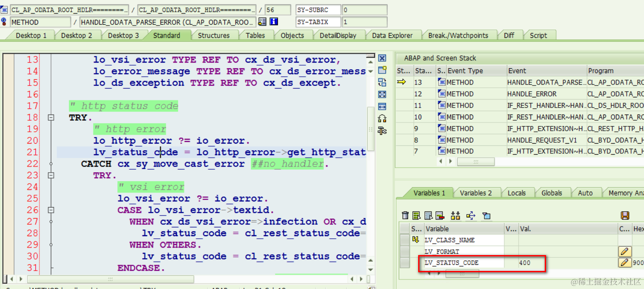Click method icon in stack level 9 row

tap(442, 128)
